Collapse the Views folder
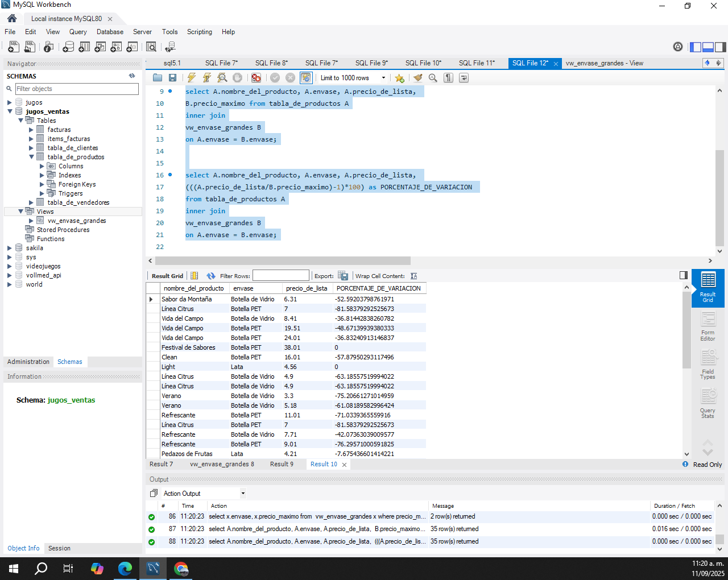The width and height of the screenshot is (728, 580). pos(20,212)
